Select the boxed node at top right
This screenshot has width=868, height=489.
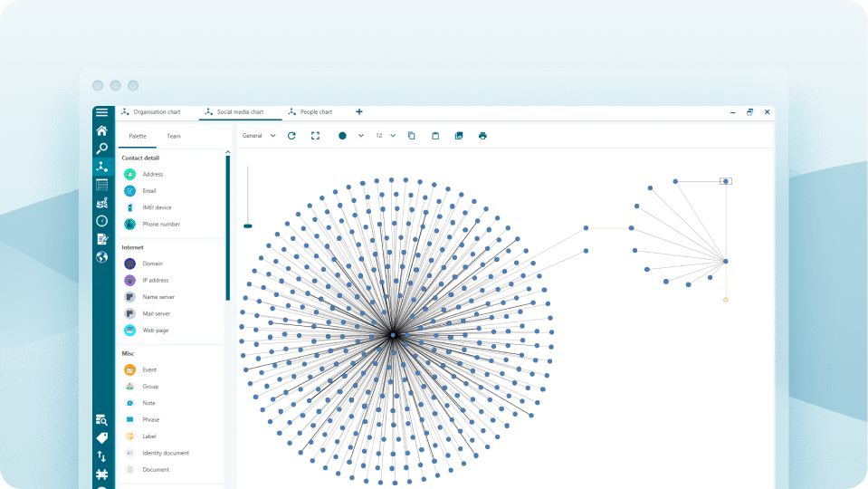pos(726,181)
